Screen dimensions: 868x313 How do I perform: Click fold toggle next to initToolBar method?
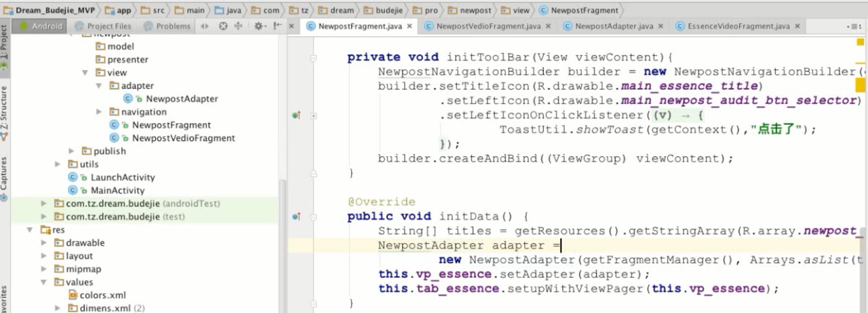pyautogui.click(x=313, y=58)
